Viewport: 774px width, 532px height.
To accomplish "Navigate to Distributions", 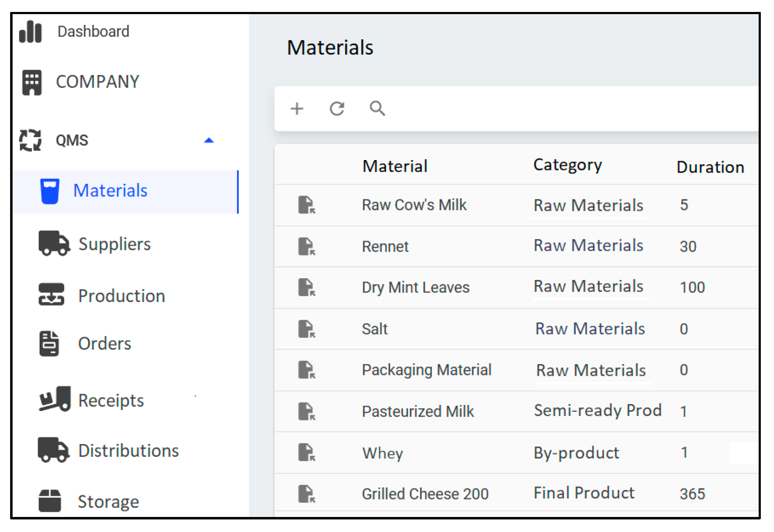I will coord(129,451).
